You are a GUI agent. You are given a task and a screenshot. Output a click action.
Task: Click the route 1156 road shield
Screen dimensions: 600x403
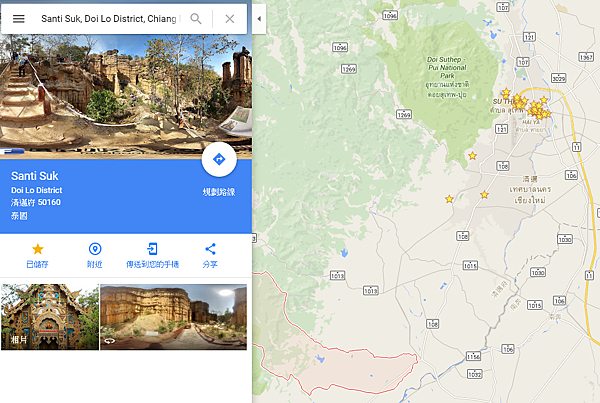coord(473,356)
